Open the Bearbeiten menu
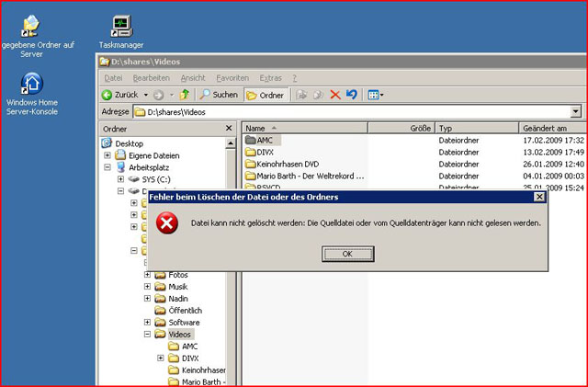This screenshot has height=387, width=588. [x=151, y=78]
